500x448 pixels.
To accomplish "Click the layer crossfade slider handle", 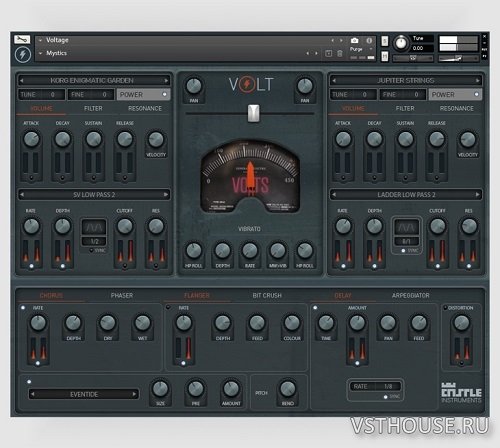I will click(254, 113).
